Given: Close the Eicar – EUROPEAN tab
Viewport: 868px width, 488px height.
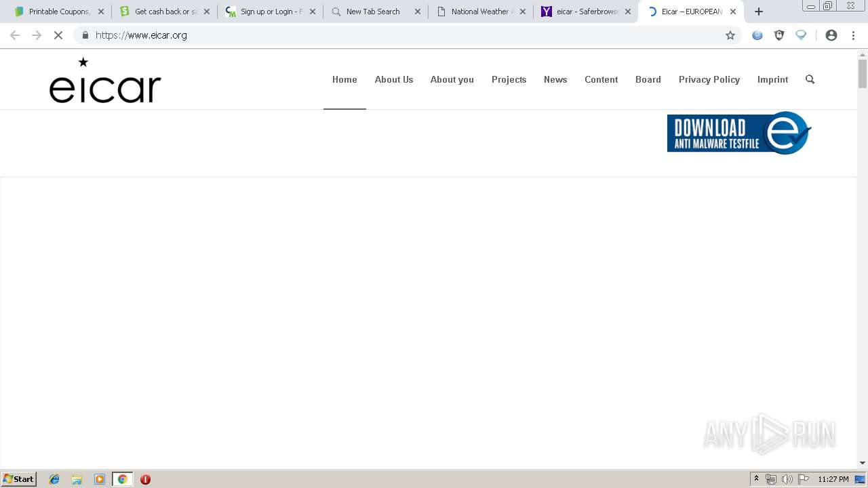Looking at the screenshot, I should coord(733,12).
